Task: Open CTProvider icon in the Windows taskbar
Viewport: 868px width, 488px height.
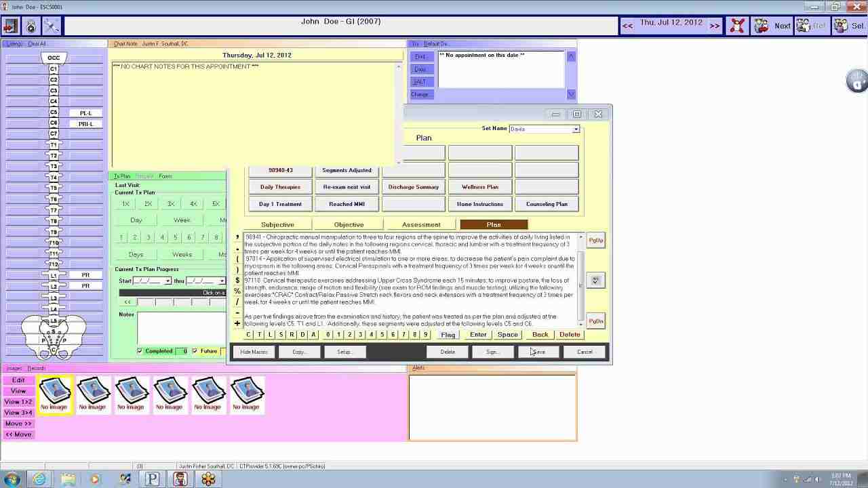Action: pyautogui.click(x=180, y=478)
